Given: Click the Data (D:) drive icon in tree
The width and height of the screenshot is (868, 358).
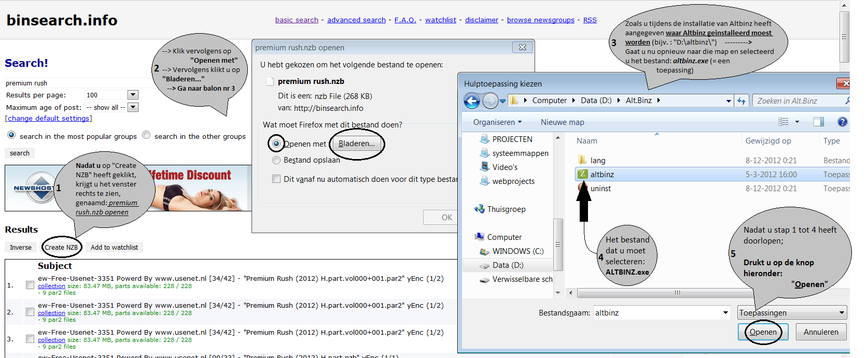Looking at the screenshot, I should [x=485, y=265].
